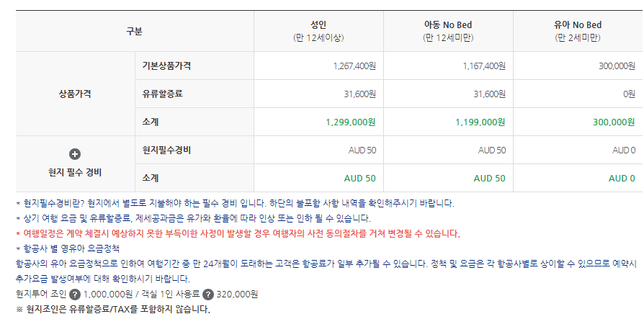The width and height of the screenshot is (644, 319).
Task: Open the 현지투어 조인 help question mark
Action: pos(74,295)
